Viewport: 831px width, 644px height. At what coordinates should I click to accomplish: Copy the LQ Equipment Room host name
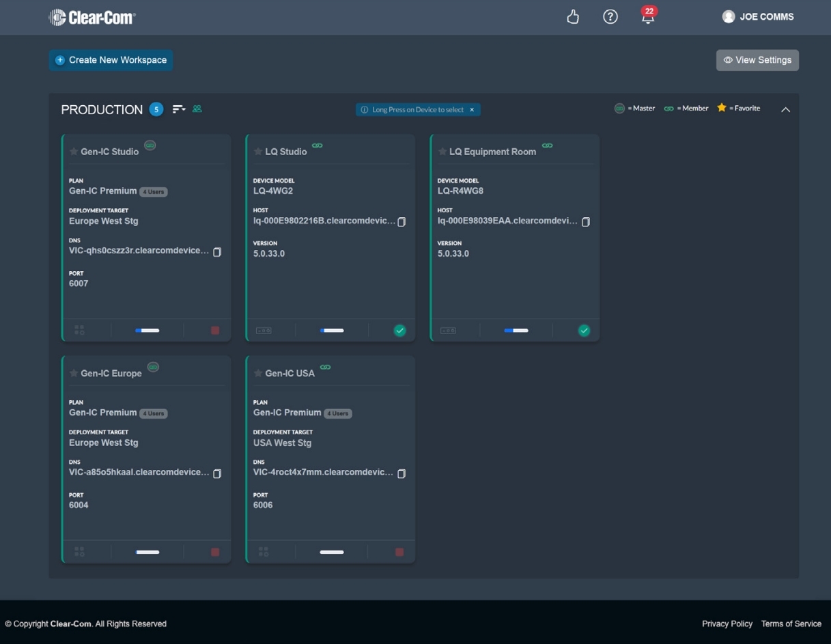[586, 222]
